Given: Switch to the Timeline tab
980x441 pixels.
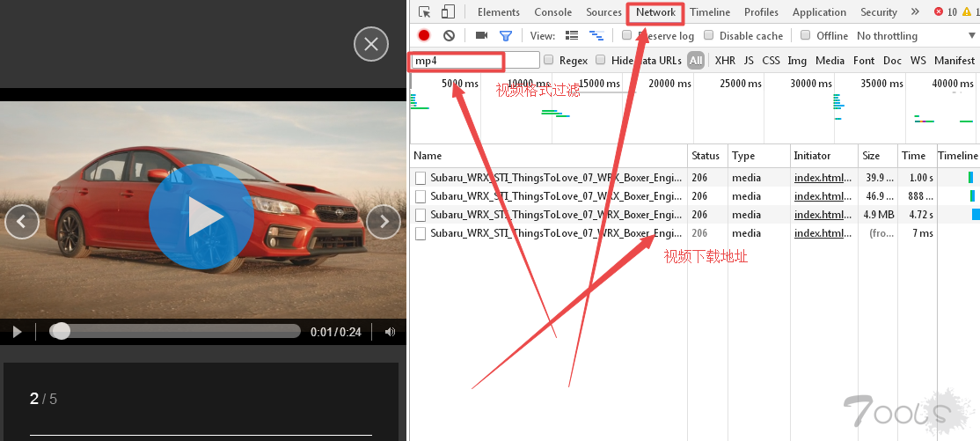Looking at the screenshot, I should pyautogui.click(x=710, y=12).
